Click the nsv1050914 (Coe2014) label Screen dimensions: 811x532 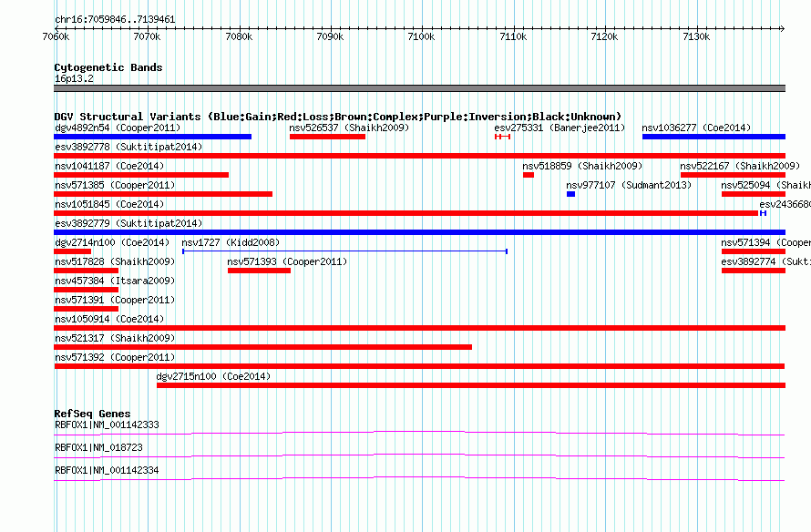click(x=109, y=319)
